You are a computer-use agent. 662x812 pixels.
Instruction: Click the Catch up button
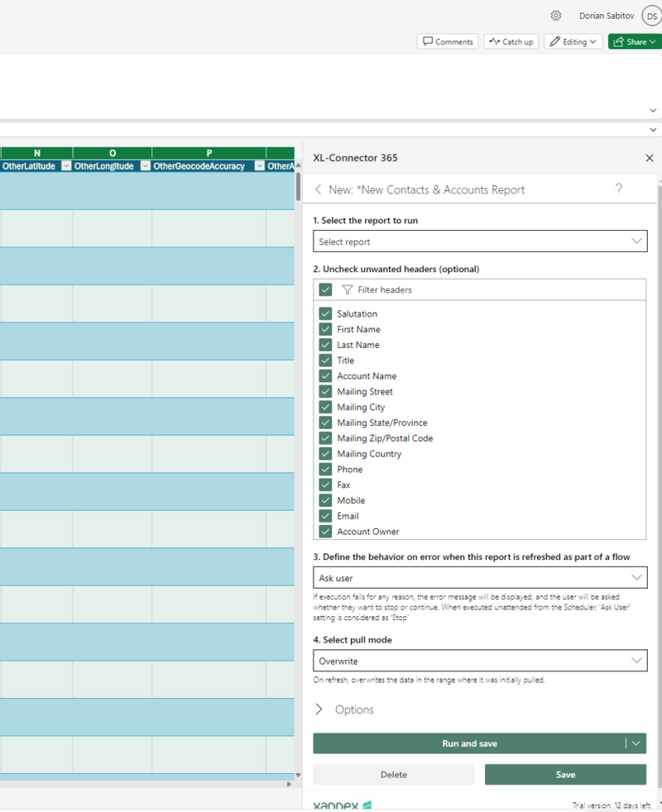tap(511, 41)
